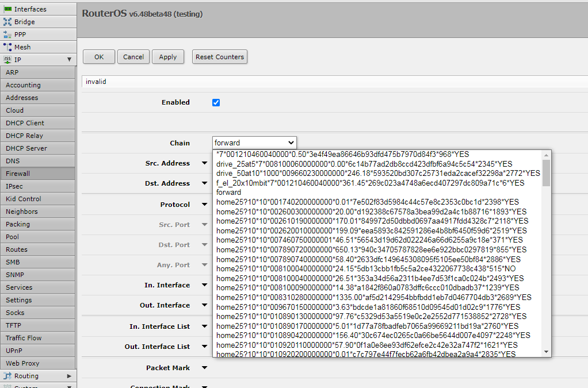
Task: Expand the Packet Mark field
Action: tap(204, 368)
